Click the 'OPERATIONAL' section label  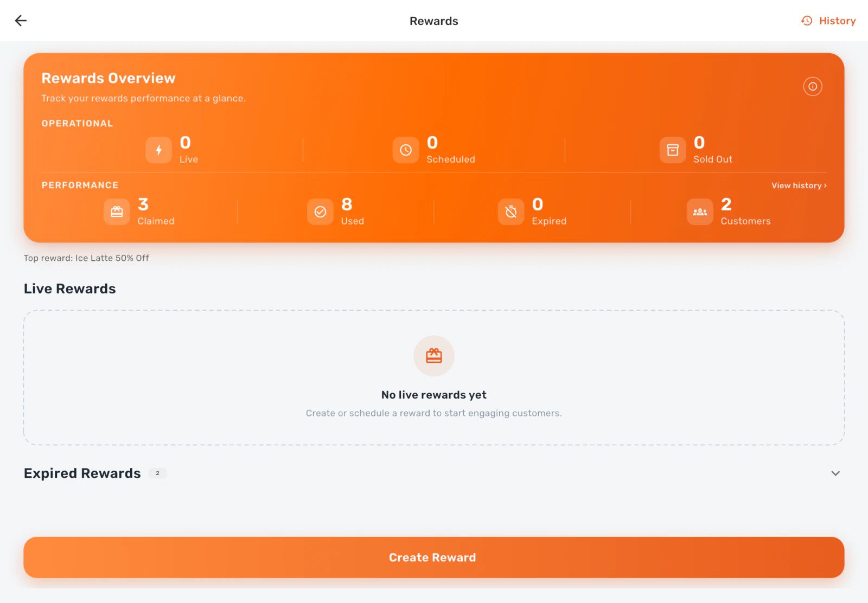coord(78,124)
